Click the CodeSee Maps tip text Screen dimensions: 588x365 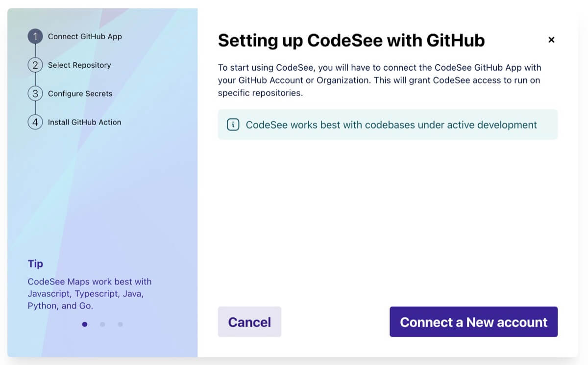click(x=90, y=293)
